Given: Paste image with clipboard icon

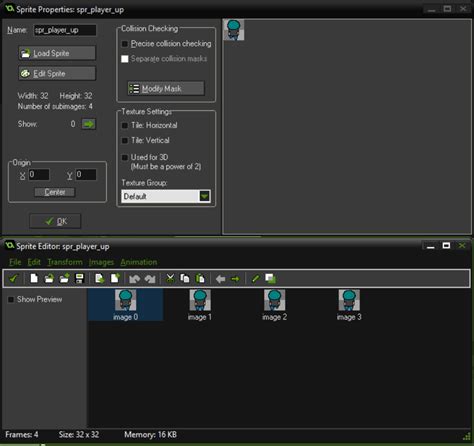Looking at the screenshot, I should coord(200,278).
